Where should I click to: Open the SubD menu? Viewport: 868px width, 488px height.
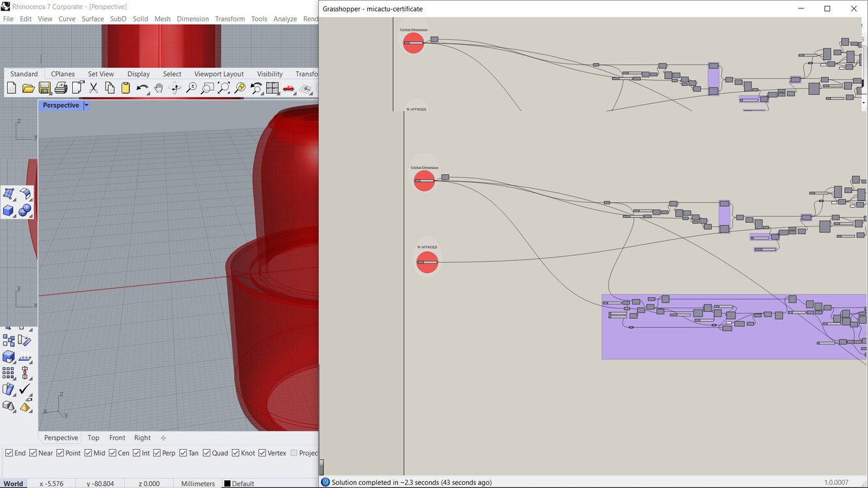119,19
